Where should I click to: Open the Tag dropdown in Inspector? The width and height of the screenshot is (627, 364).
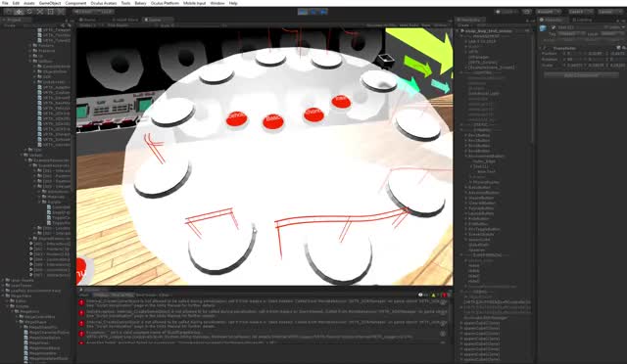(x=572, y=34)
